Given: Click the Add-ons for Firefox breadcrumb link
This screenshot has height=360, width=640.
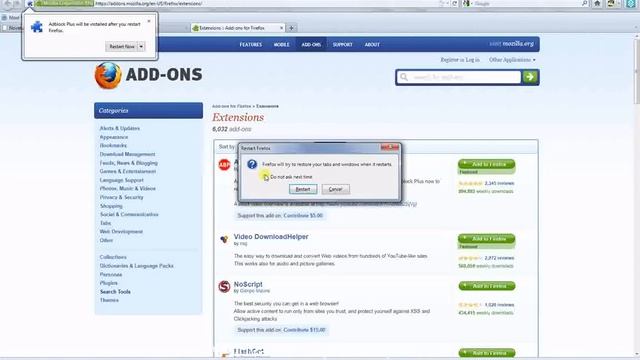Looking at the screenshot, I should point(231,106).
